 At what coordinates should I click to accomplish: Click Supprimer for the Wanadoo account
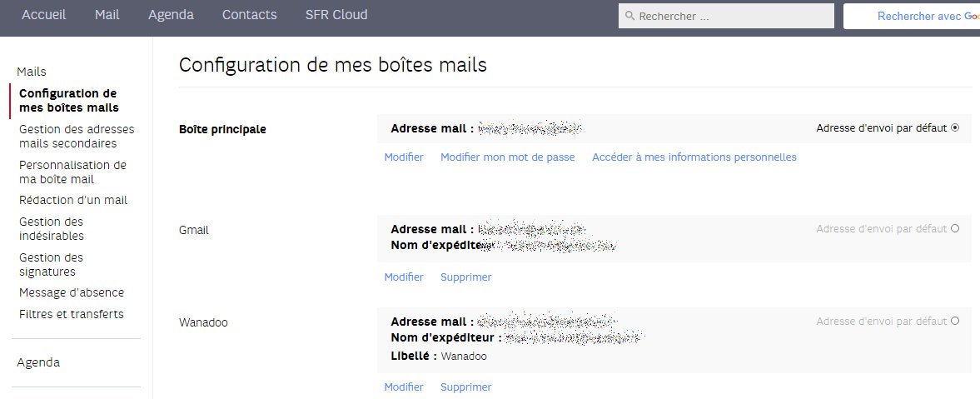465,387
